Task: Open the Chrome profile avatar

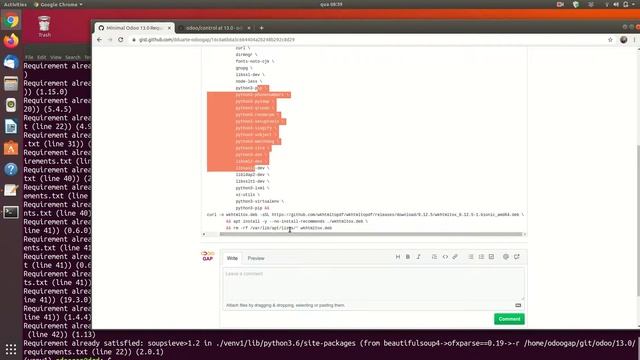Action: pos(623,40)
